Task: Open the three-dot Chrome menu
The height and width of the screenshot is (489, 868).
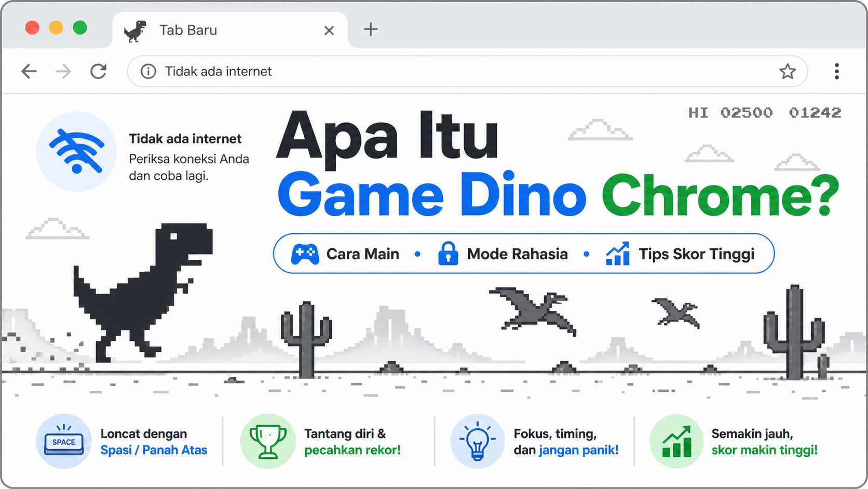Action: (836, 71)
